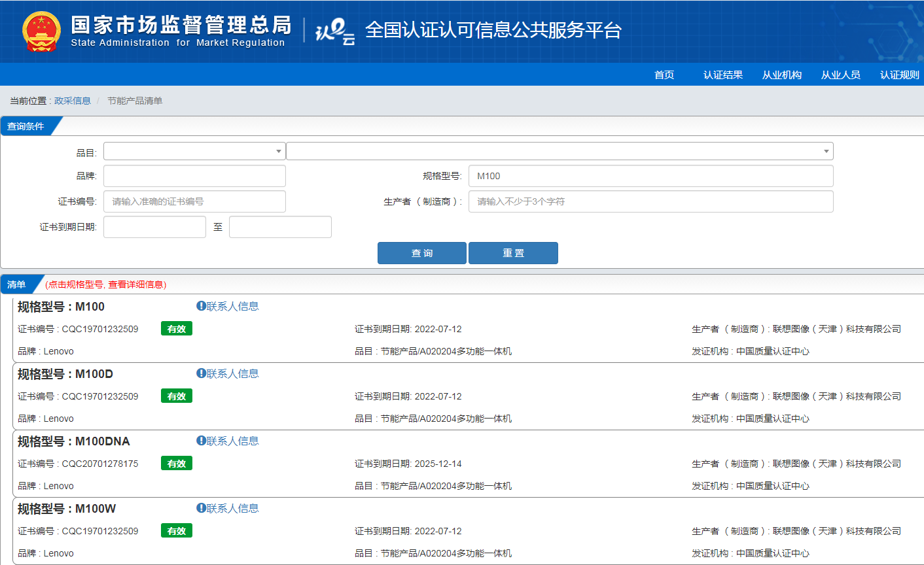Open the first 品目 dropdown
The image size is (924, 565).
[x=194, y=151]
